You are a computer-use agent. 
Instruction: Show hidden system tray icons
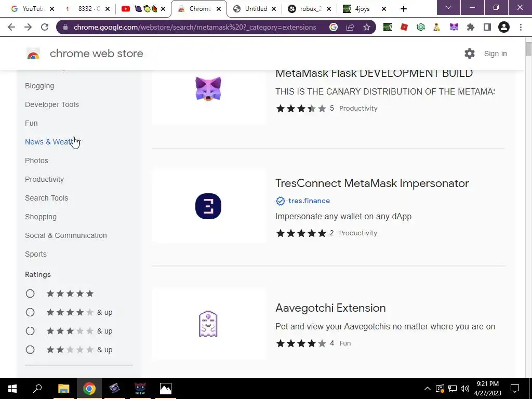click(427, 389)
